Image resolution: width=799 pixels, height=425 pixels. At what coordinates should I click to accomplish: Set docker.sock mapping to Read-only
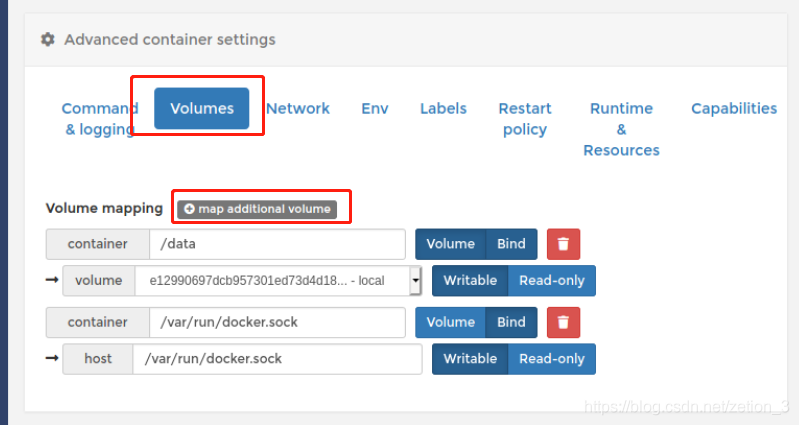(552, 359)
